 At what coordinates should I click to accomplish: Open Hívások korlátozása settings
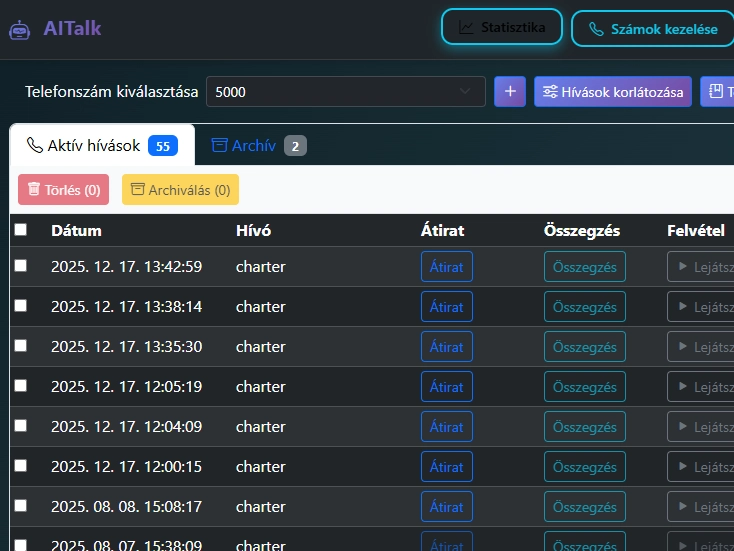[x=613, y=92]
